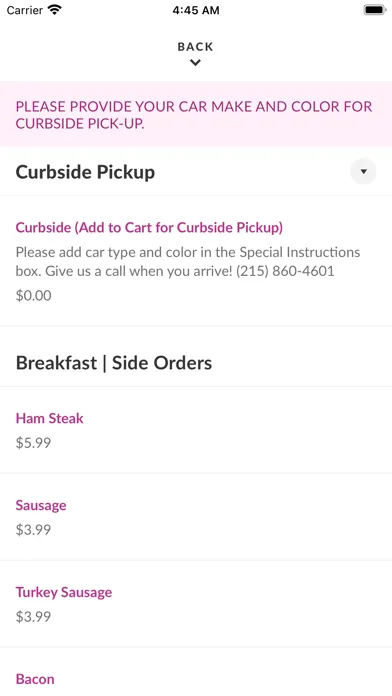Tap the down chevron under BACK

[195, 63]
